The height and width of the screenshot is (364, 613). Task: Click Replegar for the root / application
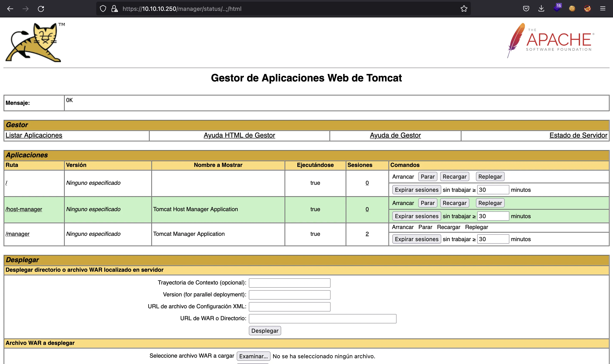[x=490, y=177]
